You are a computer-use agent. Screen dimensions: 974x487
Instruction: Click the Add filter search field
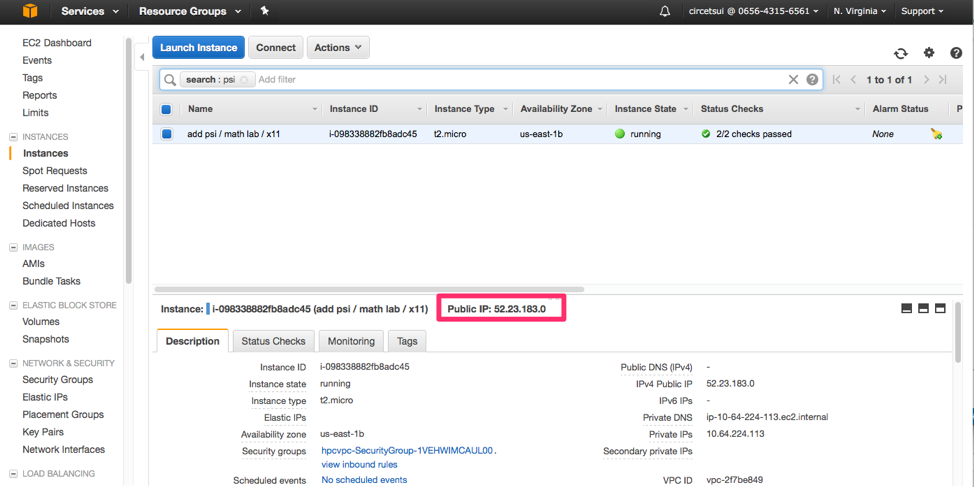500,80
